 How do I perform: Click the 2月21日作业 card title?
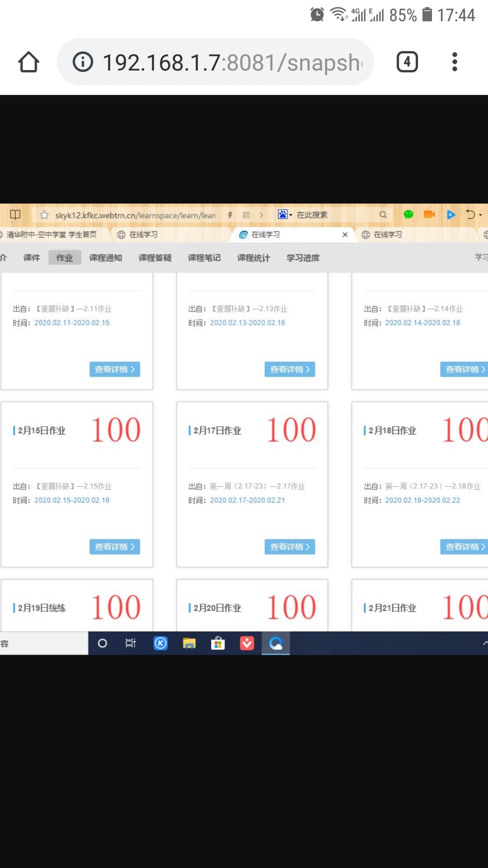click(392, 608)
